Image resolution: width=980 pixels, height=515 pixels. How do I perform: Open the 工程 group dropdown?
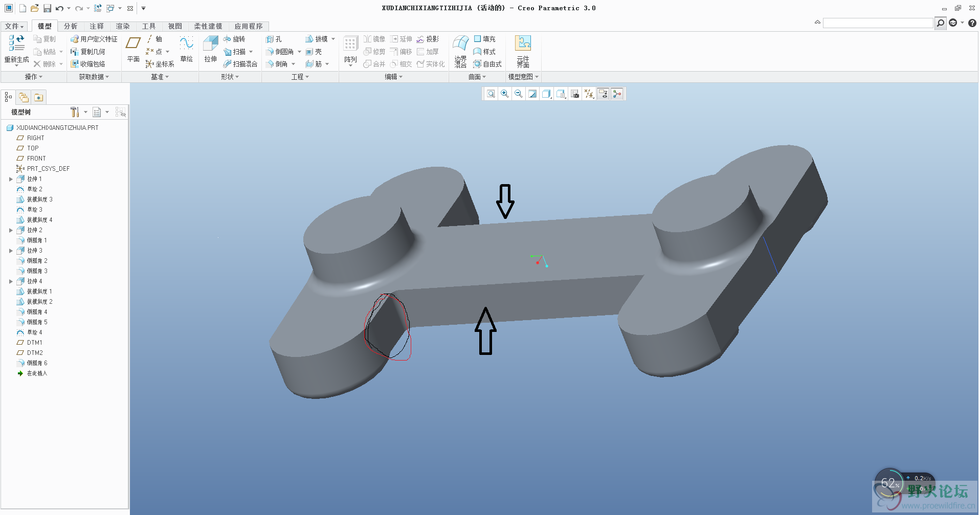pos(300,77)
